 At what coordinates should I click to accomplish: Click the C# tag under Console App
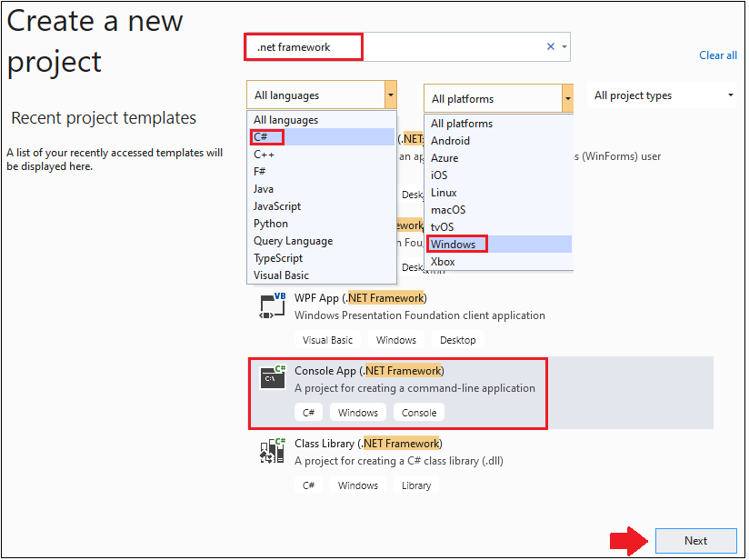308,412
